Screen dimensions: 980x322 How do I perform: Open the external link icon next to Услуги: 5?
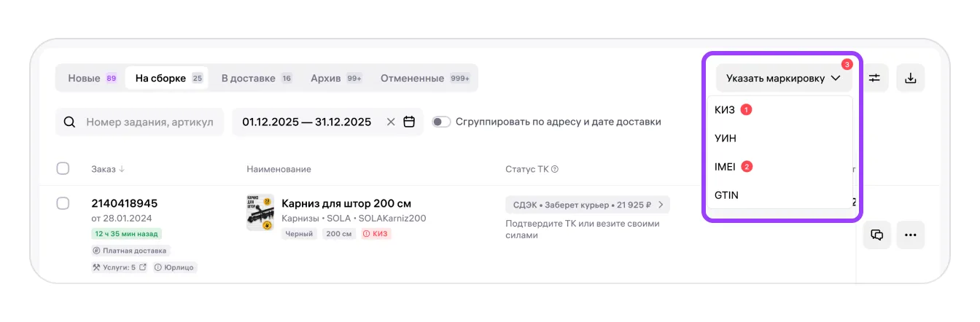[143, 267]
